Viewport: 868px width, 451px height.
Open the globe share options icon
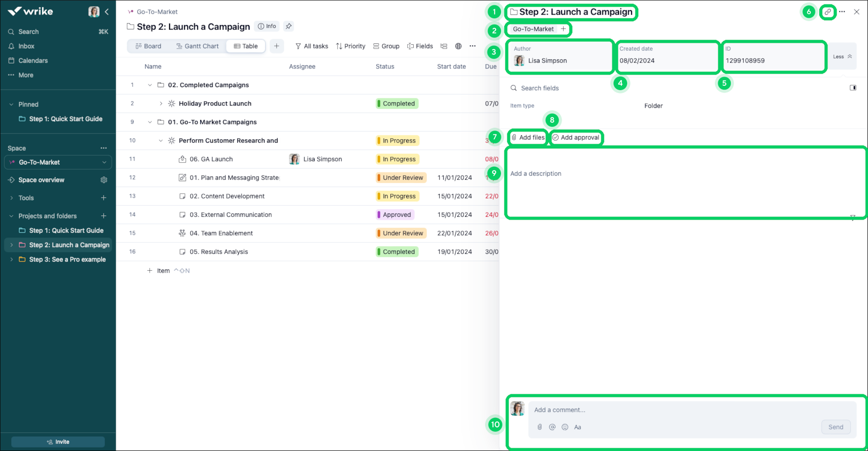coord(458,46)
